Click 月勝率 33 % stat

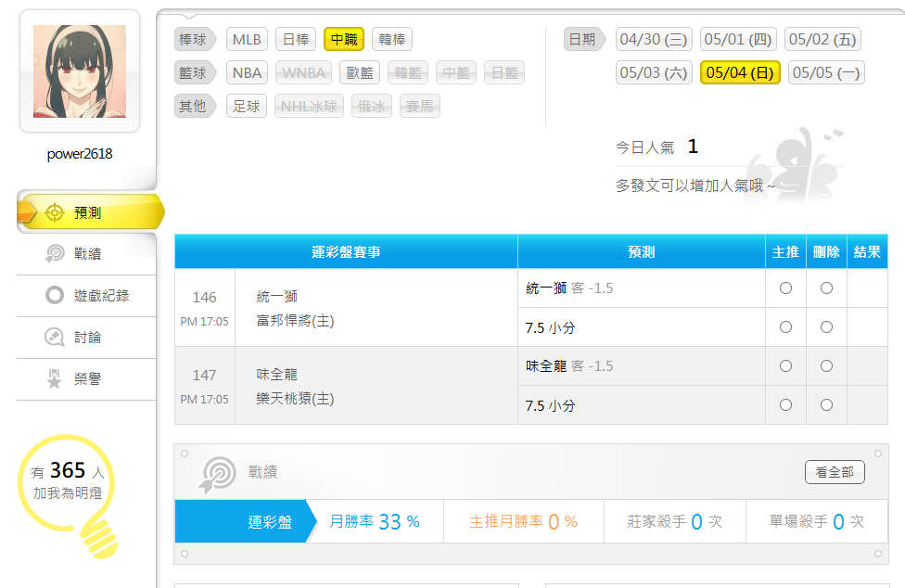coord(374,521)
